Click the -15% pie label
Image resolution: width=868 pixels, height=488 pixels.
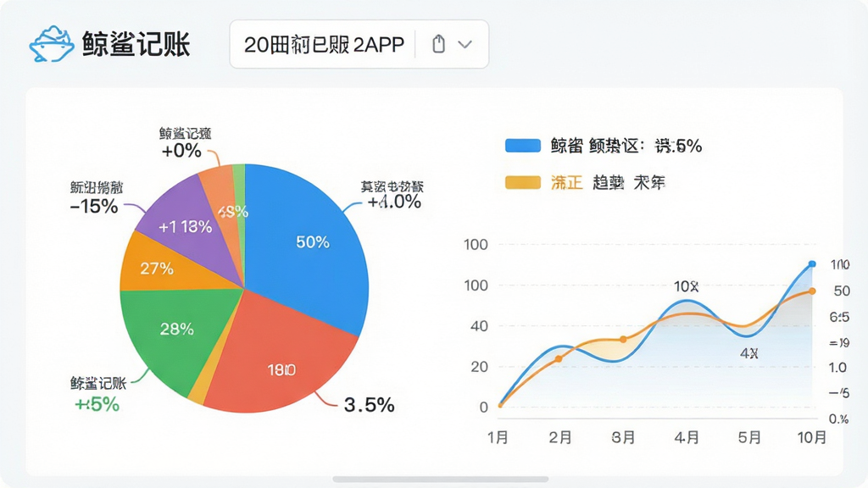tap(94, 207)
